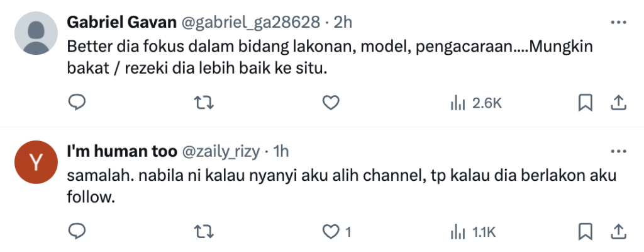Screen dimensions: 644x252
Task: Open the @zaily_rizy handle link
Action: [220, 152]
